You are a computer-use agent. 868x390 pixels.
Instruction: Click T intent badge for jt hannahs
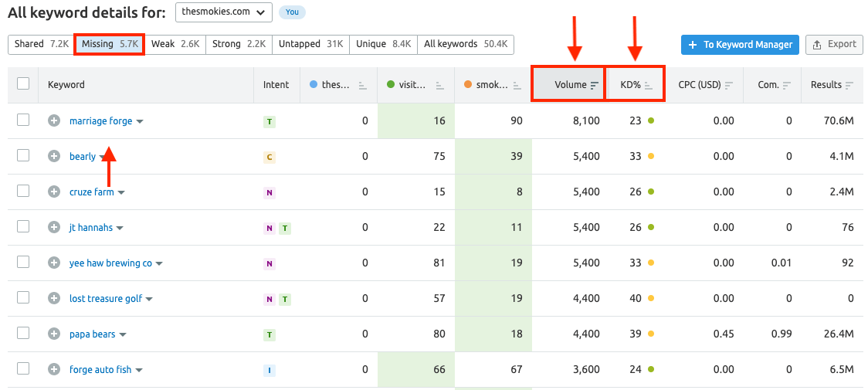[x=284, y=228]
